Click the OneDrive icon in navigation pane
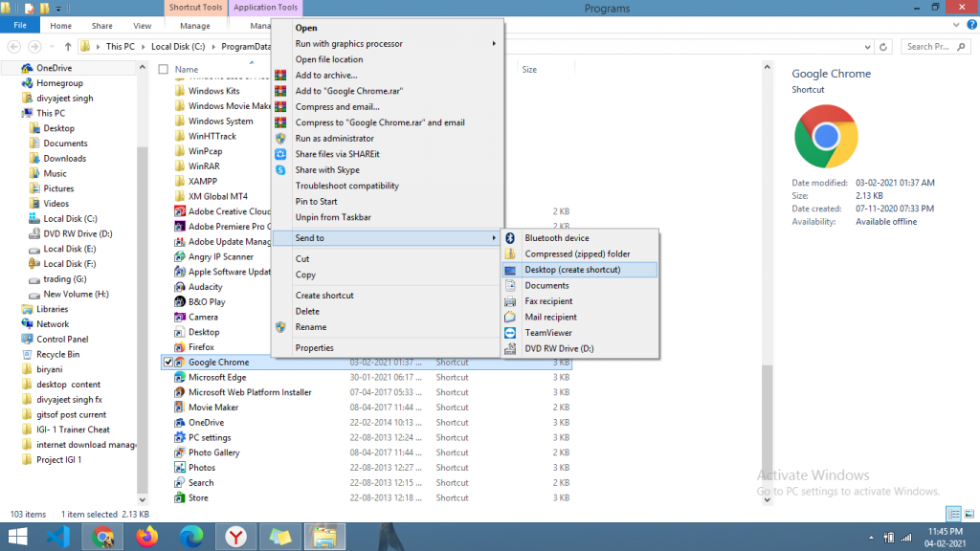 [26, 68]
